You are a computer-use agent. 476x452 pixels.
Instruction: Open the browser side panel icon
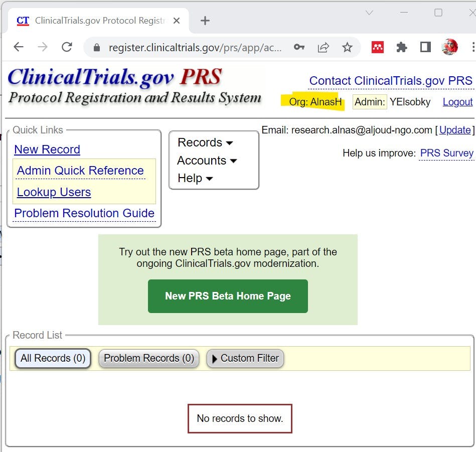tap(424, 47)
